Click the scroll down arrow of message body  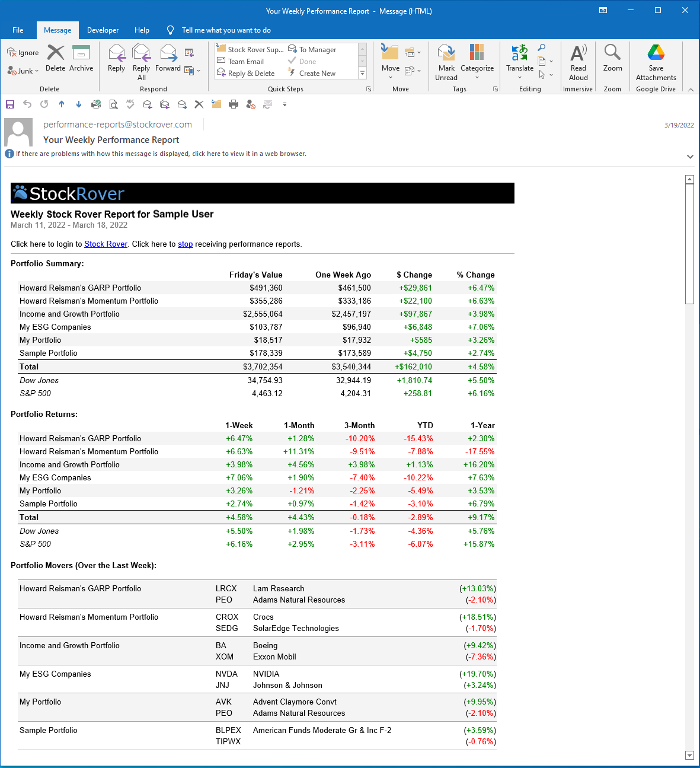689,755
